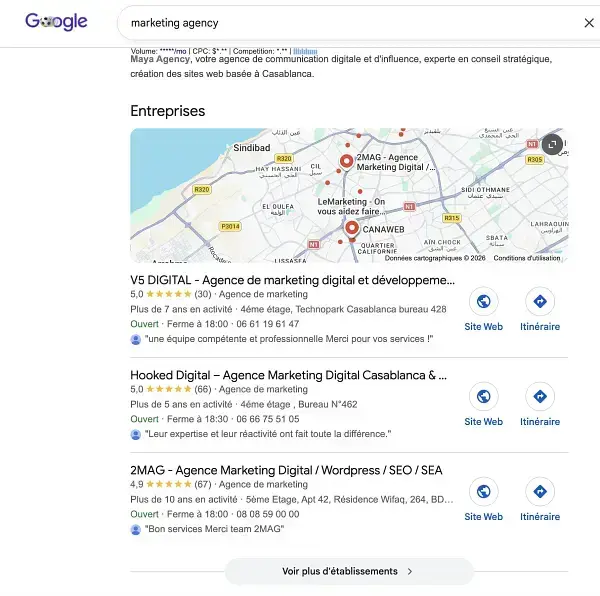Click the V5 DIGITAL star rating (30)
600x596 pixels.
click(171, 294)
